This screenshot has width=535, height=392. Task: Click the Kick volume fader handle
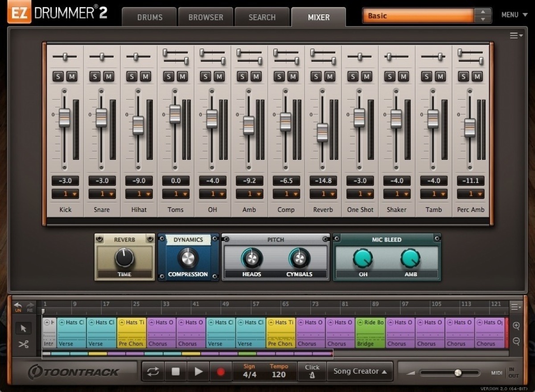[65, 118]
